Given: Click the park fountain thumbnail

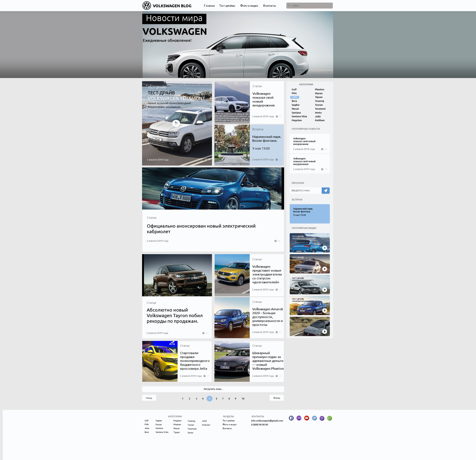Looking at the screenshot, I should click(x=232, y=145).
